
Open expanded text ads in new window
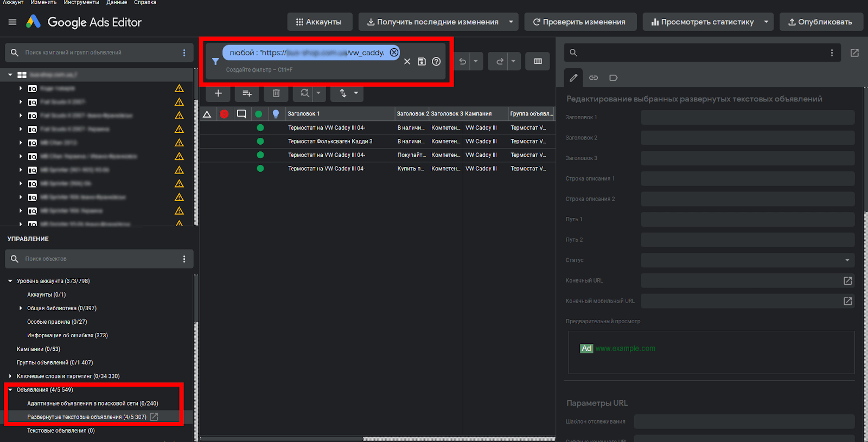154,417
